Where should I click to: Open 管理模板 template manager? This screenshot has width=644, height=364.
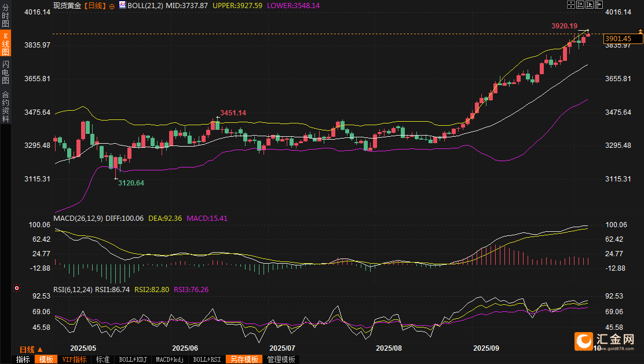point(281,359)
